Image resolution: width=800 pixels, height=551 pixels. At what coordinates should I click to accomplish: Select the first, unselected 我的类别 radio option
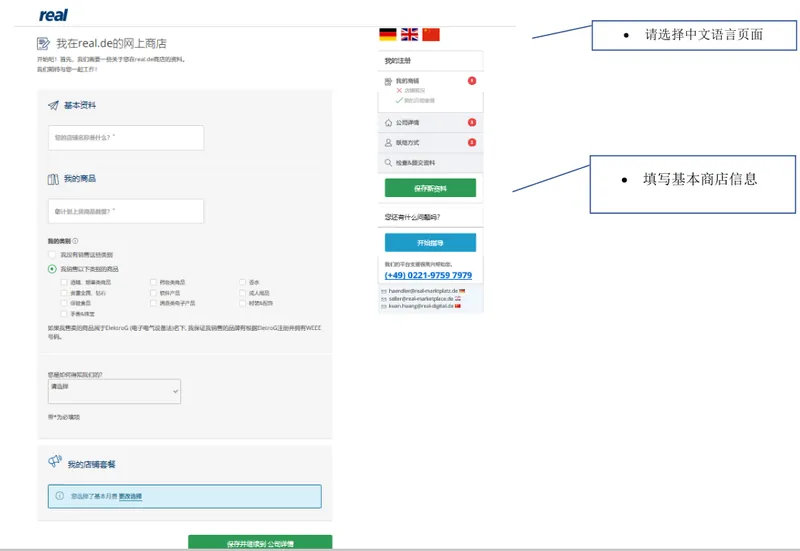(x=52, y=255)
